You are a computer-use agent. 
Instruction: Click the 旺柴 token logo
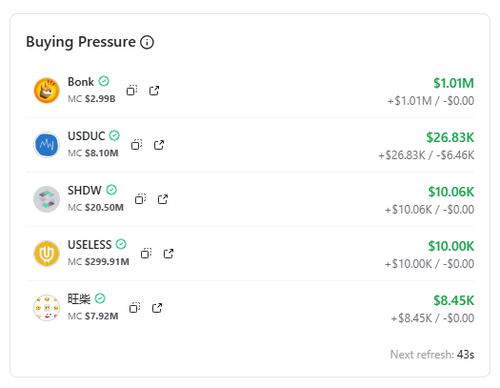pyautogui.click(x=47, y=308)
